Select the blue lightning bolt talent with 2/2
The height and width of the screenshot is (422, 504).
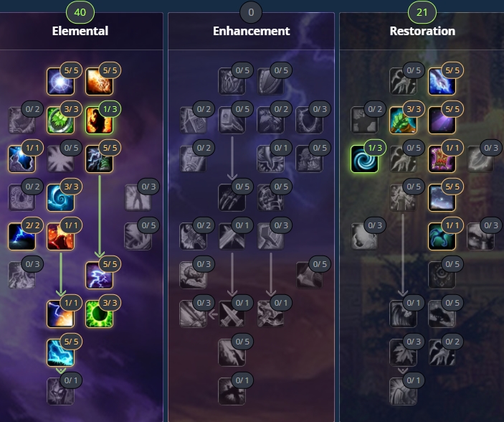click(22, 236)
